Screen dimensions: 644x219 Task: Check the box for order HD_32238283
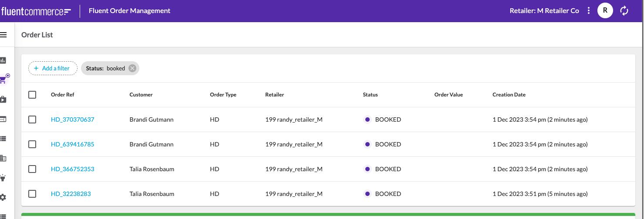32,194
